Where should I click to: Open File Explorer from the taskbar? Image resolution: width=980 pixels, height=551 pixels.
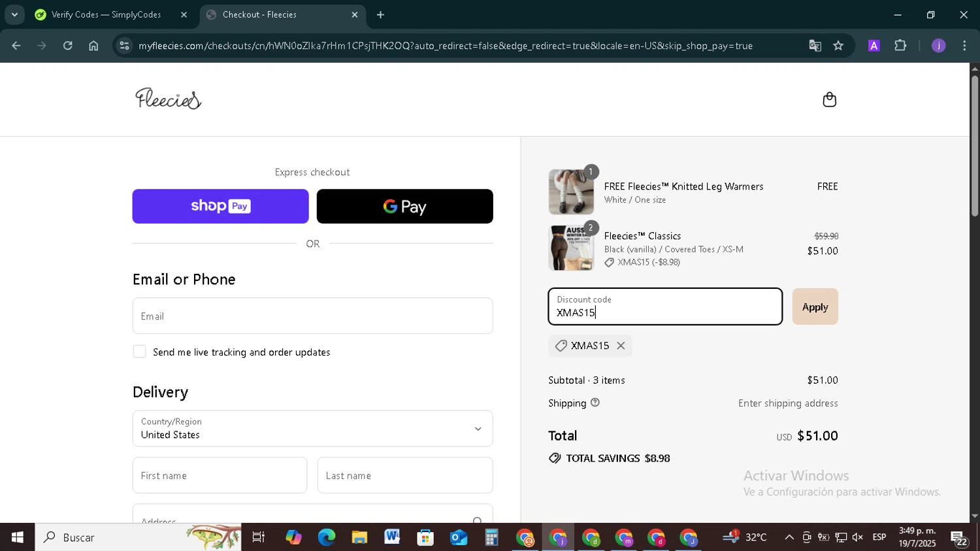[359, 537]
